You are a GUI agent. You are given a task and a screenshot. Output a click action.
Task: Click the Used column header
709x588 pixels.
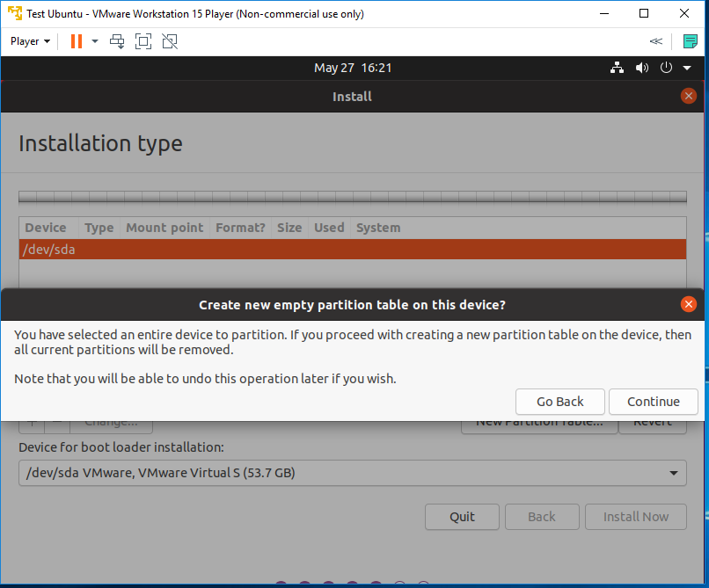point(329,228)
